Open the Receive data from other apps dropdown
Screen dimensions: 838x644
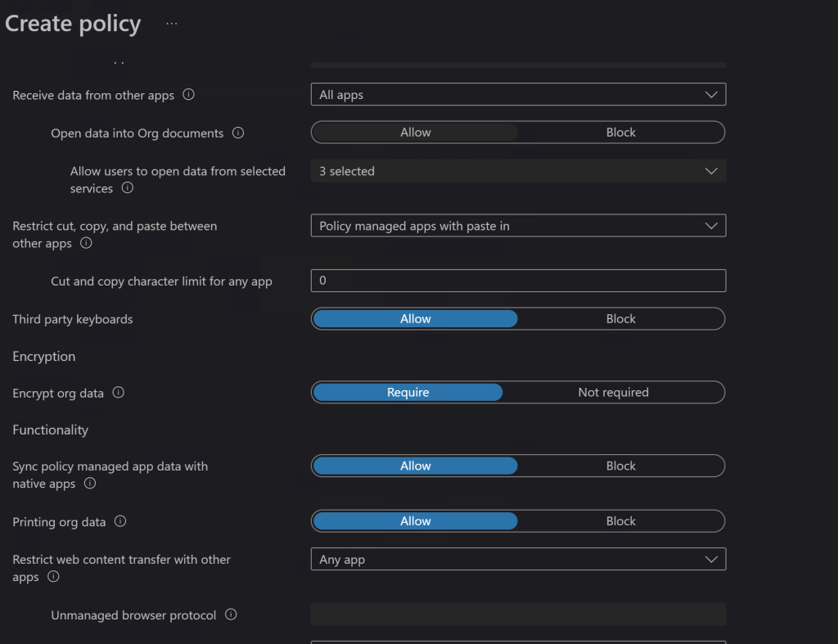[x=518, y=95]
